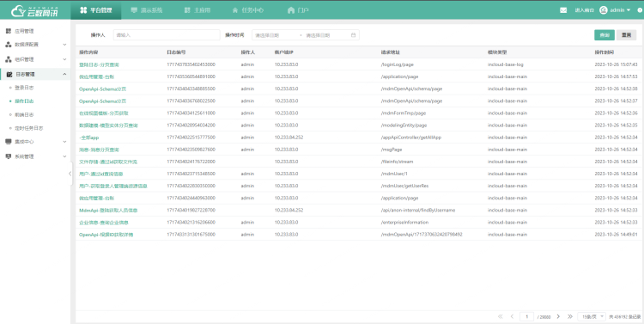Select /enterpriseInformation request address cell
Screen dimensions: 644x324
click(405, 223)
